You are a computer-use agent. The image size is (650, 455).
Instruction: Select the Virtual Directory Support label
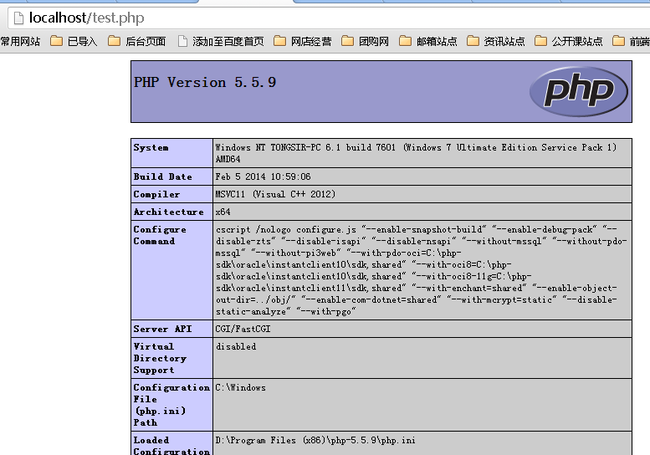pos(160,358)
